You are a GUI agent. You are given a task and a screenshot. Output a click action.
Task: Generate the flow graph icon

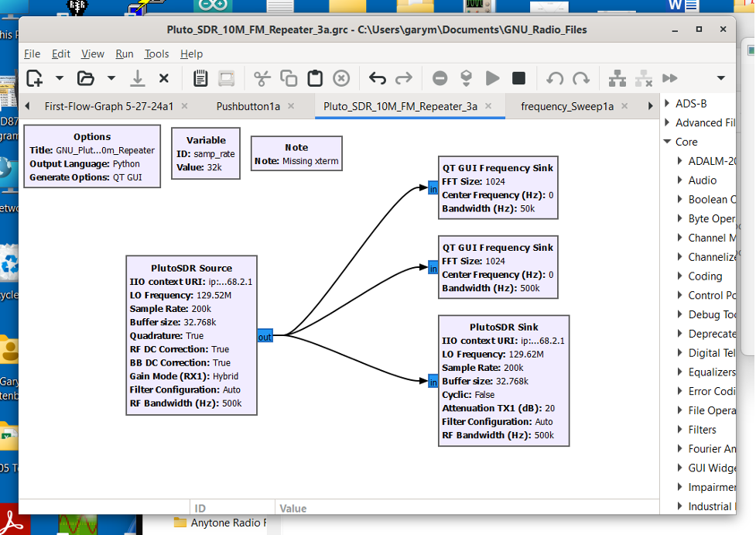click(466, 78)
